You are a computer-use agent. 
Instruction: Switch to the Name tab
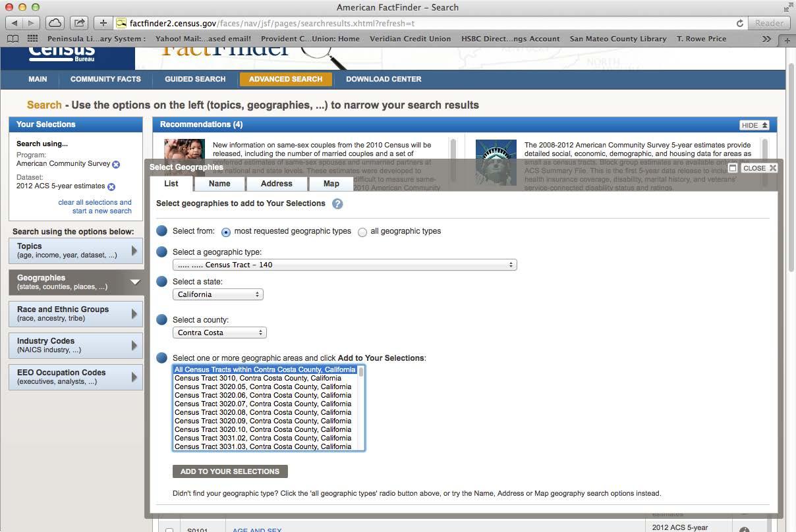click(x=219, y=184)
